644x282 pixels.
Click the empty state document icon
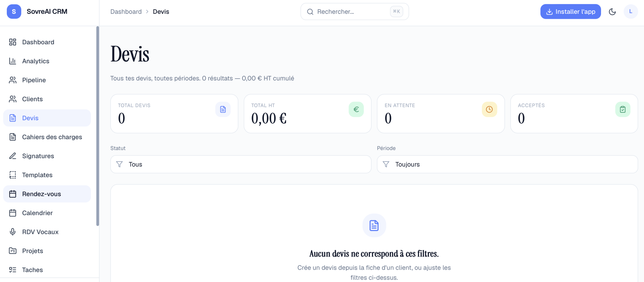pyautogui.click(x=374, y=225)
